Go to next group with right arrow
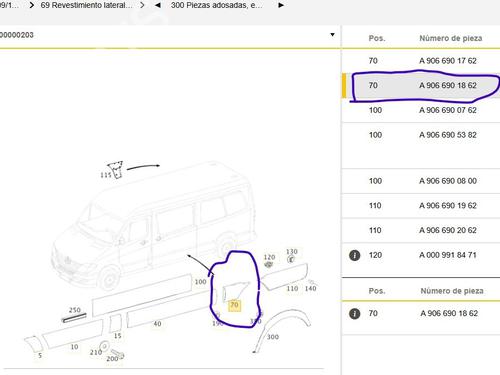The width and height of the screenshot is (500, 375). [281, 5]
